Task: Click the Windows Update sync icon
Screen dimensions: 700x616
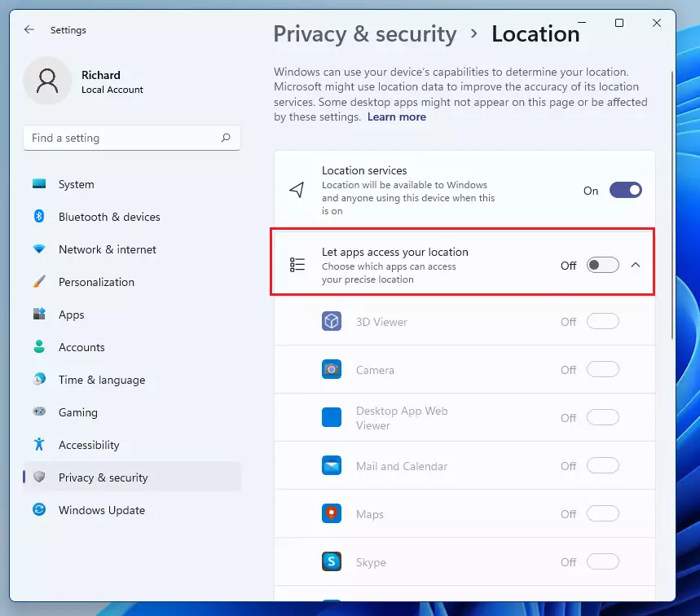Action: pyautogui.click(x=39, y=509)
